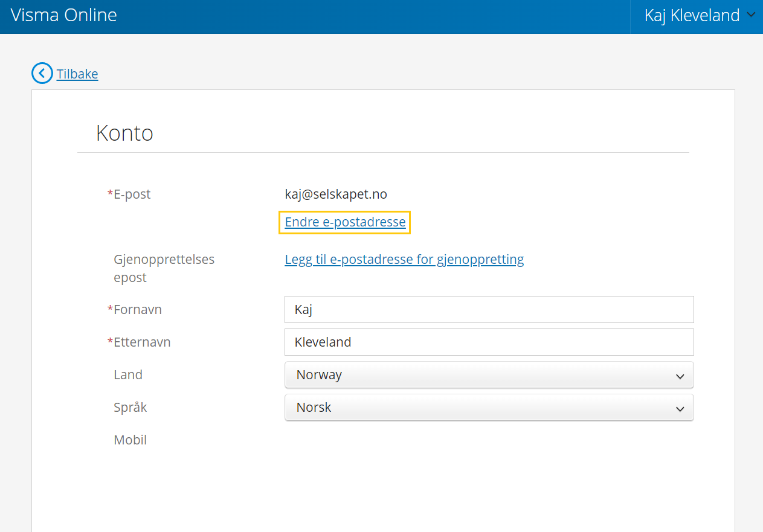This screenshot has height=532, width=763.
Task: Focus the Etternavn input field
Action: (x=489, y=342)
